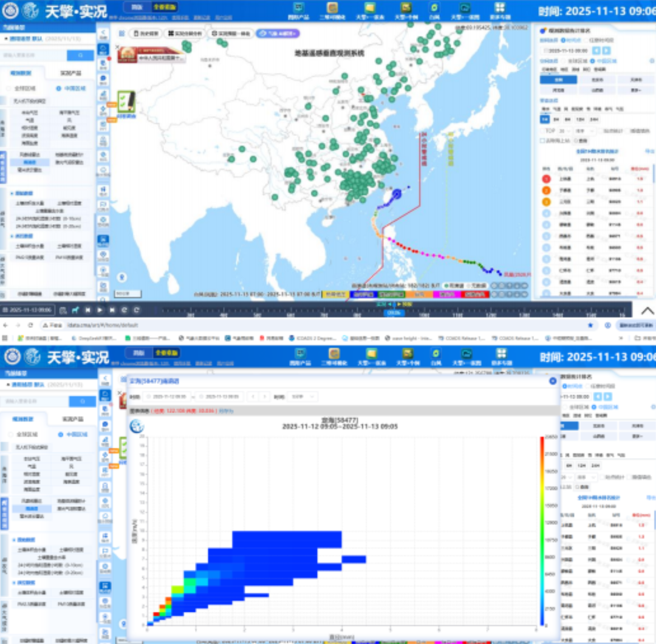The height and width of the screenshot is (644, 656).
Task: Click 实况分屏分析 button in upper map toolbar
Action: [x=185, y=33]
